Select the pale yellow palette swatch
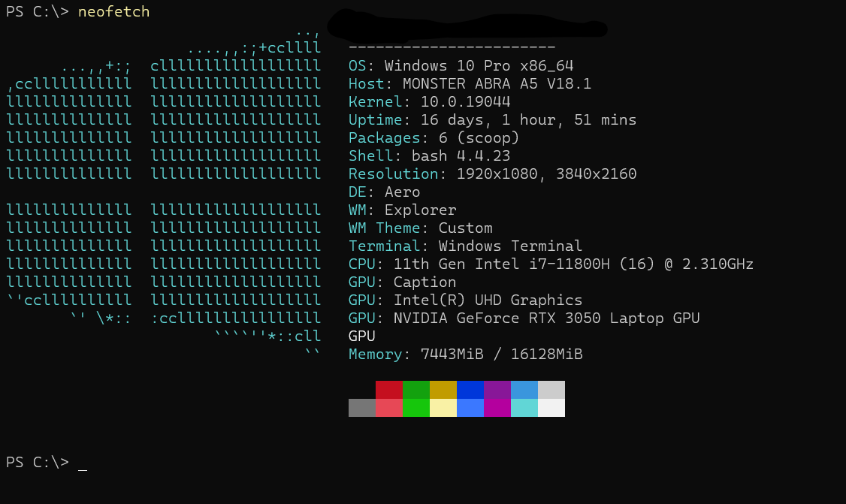This screenshot has width=846, height=504. tap(443, 408)
